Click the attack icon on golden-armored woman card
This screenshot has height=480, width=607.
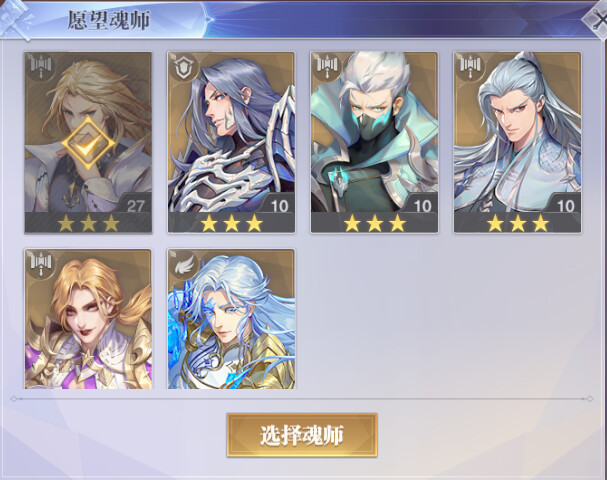click(x=41, y=265)
